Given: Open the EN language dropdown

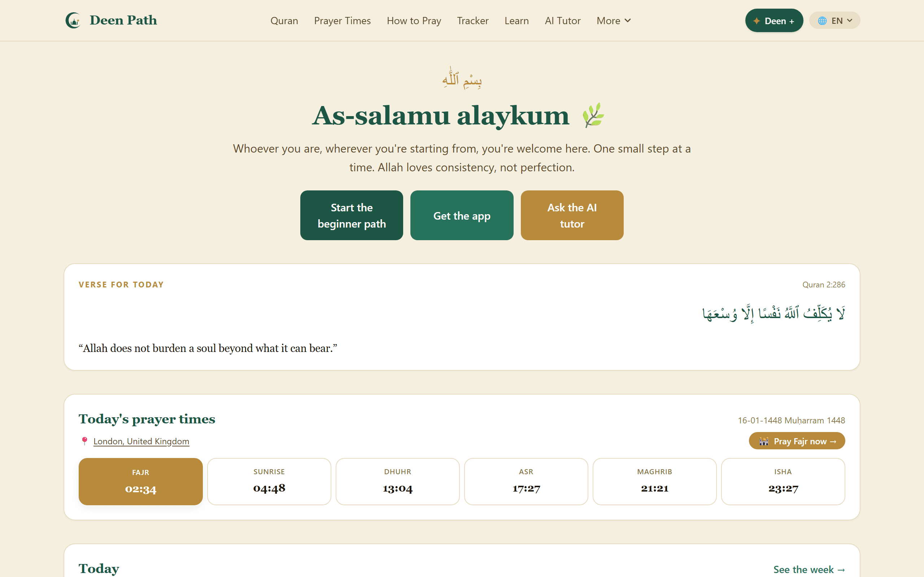Looking at the screenshot, I should click(834, 21).
